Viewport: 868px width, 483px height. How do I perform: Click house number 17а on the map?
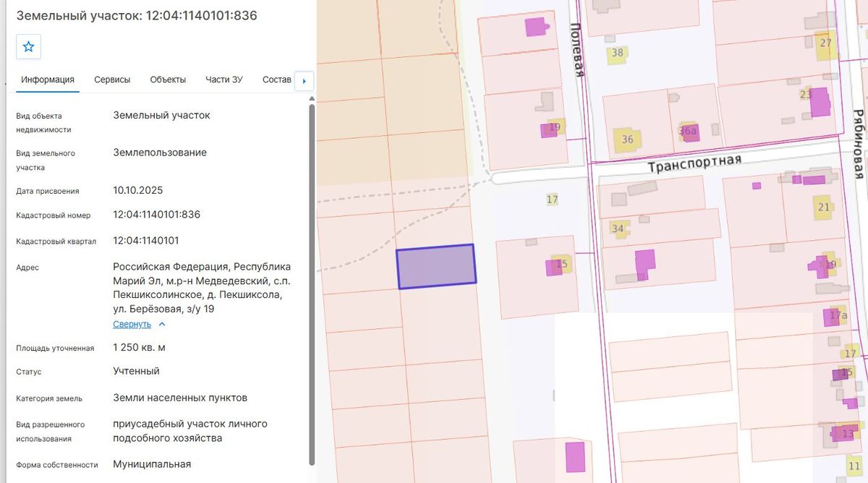click(x=838, y=316)
